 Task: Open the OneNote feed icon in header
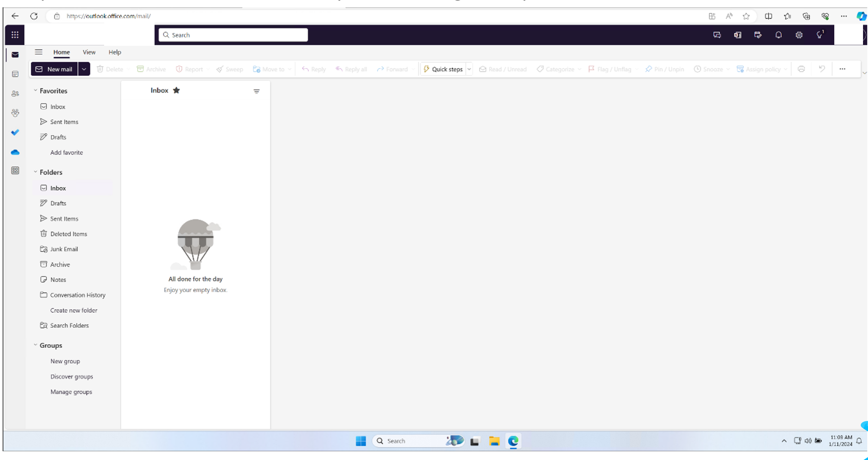(x=737, y=35)
